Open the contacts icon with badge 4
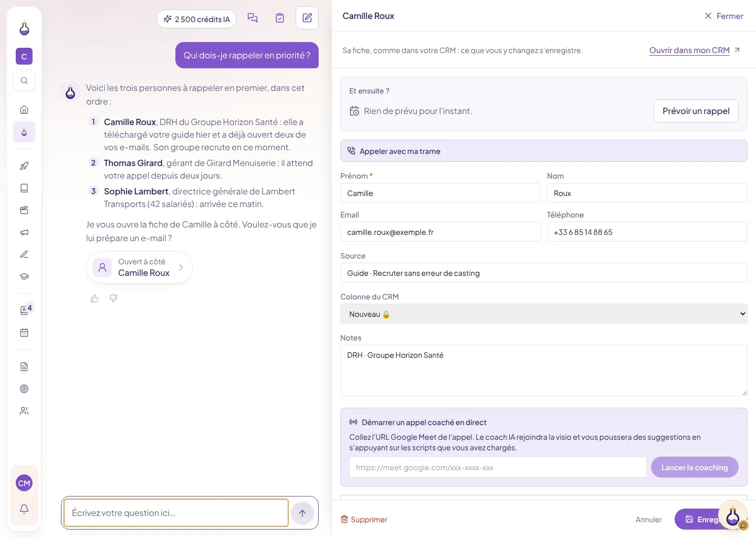The height and width of the screenshot is (538, 756). click(24, 311)
